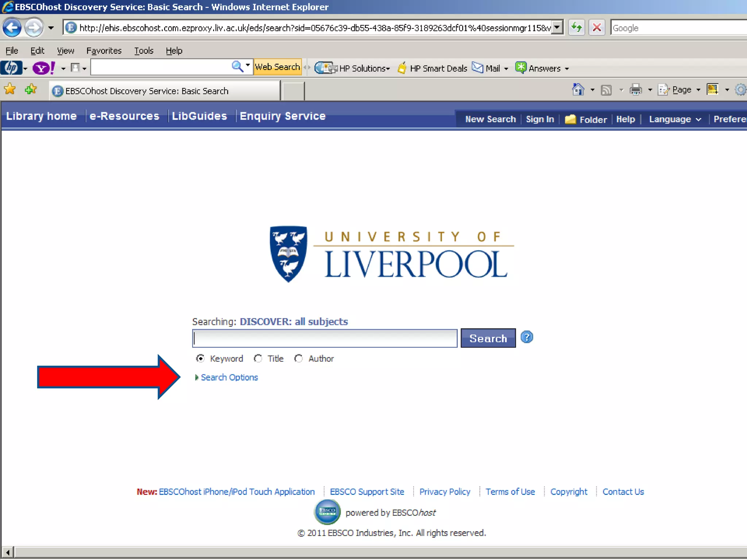Open the Tools menu
This screenshot has width=747, height=560.
tap(143, 51)
